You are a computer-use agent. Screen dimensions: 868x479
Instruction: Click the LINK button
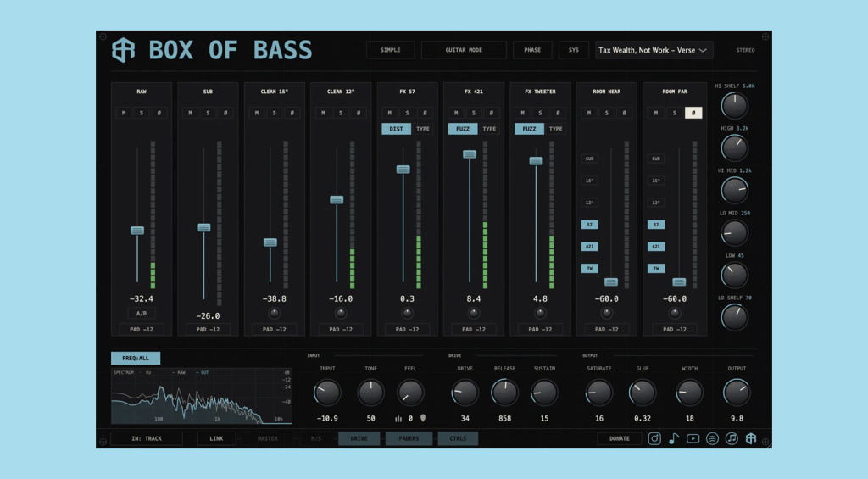(216, 438)
